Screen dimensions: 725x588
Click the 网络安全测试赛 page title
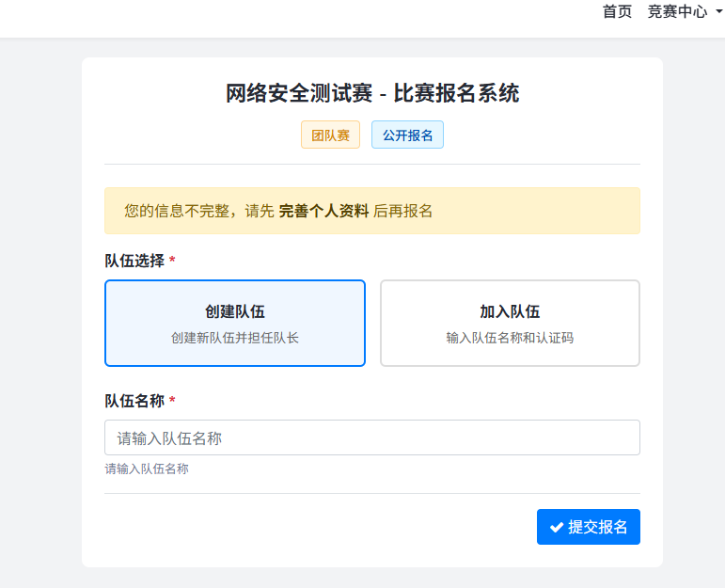point(372,93)
